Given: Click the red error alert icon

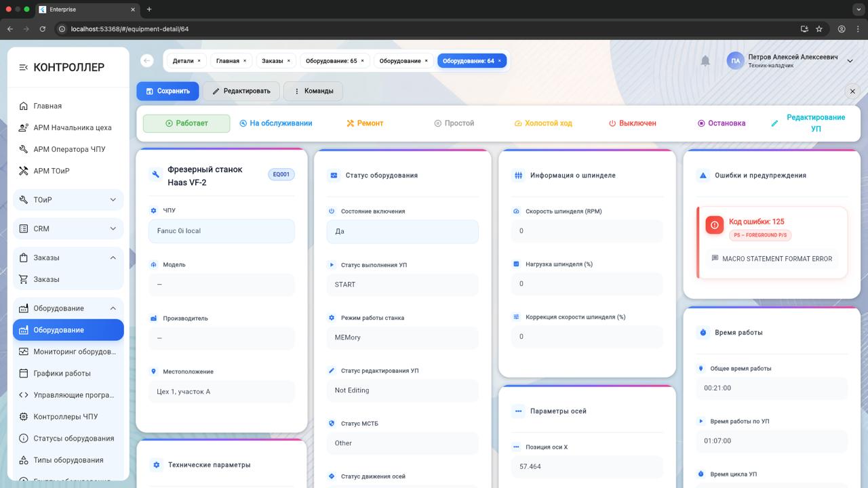Looking at the screenshot, I should pyautogui.click(x=714, y=226).
